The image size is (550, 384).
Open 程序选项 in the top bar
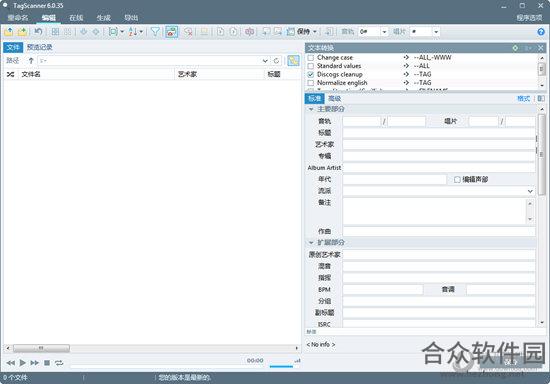(x=529, y=18)
